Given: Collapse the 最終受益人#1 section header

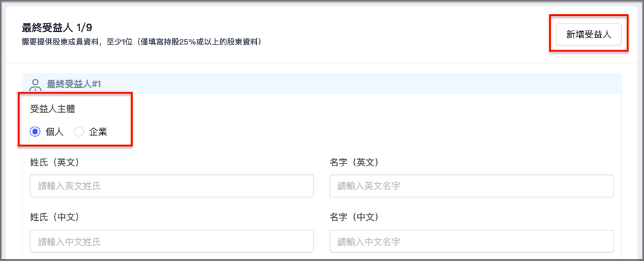Looking at the screenshot, I should click(x=322, y=84).
